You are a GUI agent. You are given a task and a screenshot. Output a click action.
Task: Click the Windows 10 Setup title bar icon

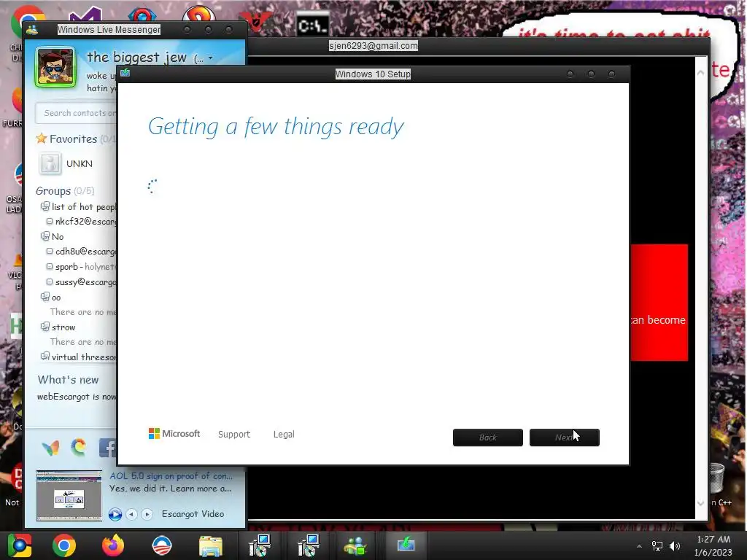pyautogui.click(x=125, y=73)
